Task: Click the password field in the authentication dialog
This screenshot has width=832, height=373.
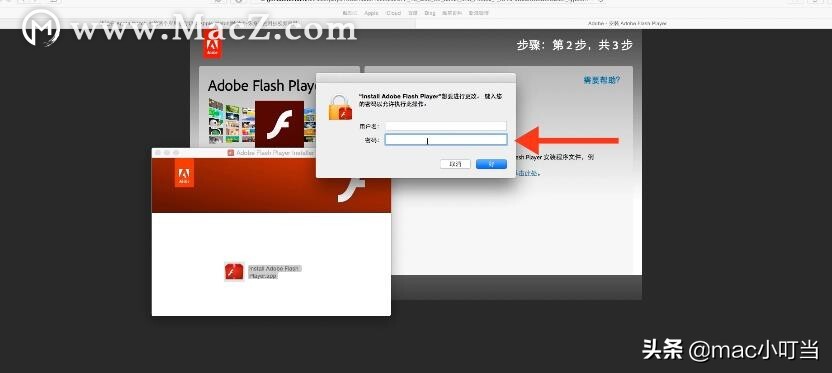Action: click(446, 140)
